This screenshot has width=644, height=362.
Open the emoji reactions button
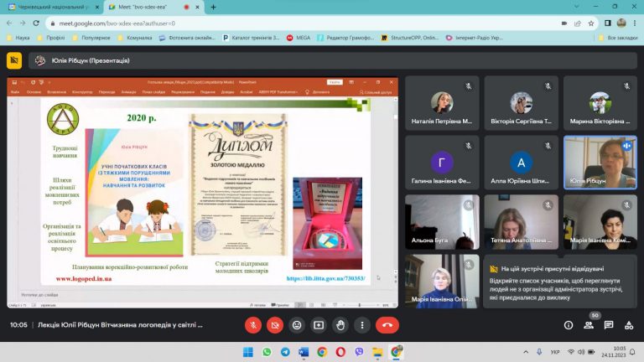click(x=297, y=325)
